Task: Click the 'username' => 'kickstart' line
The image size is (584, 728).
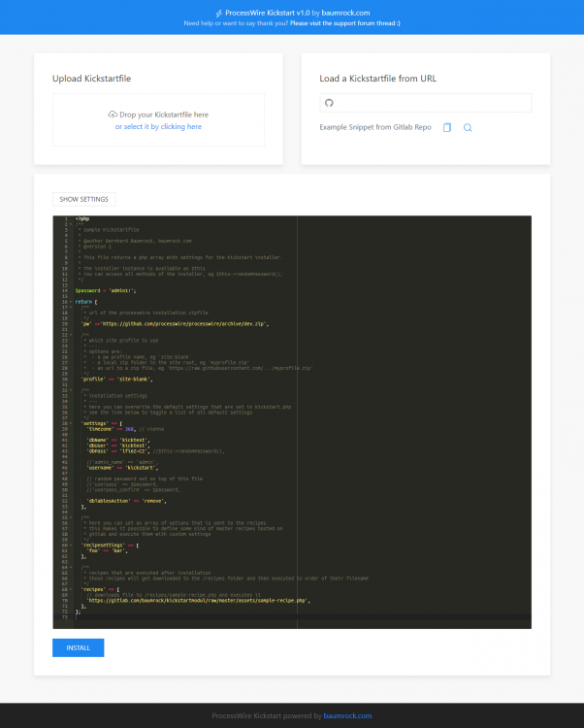Action: (x=122, y=468)
